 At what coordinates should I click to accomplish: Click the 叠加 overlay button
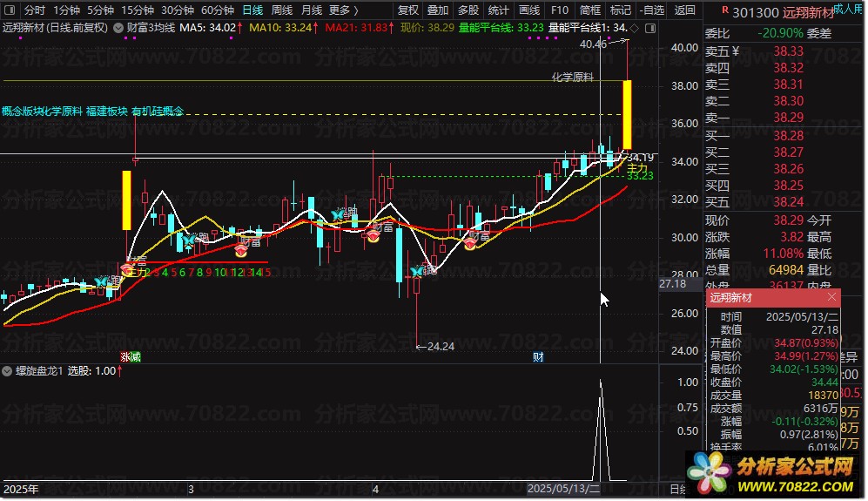tap(438, 10)
